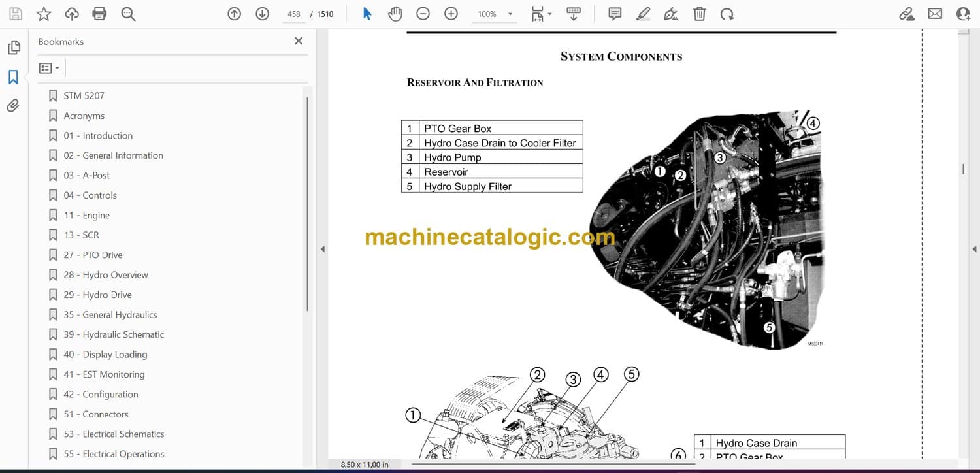980x473 pixels.
Task: Add document to starred favorites
Action: [x=44, y=14]
